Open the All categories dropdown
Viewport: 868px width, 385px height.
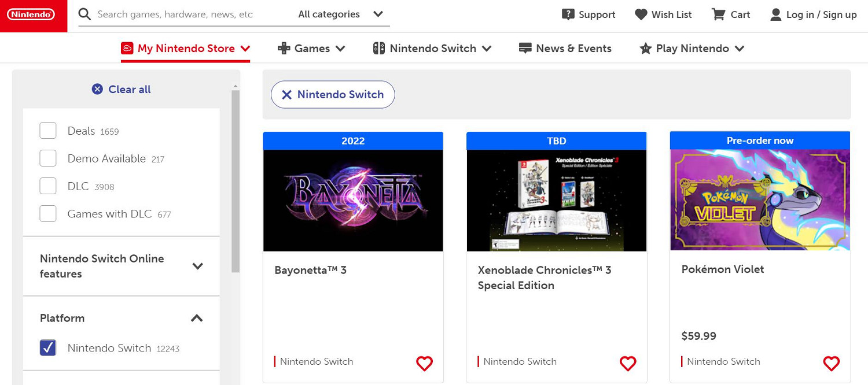340,14
